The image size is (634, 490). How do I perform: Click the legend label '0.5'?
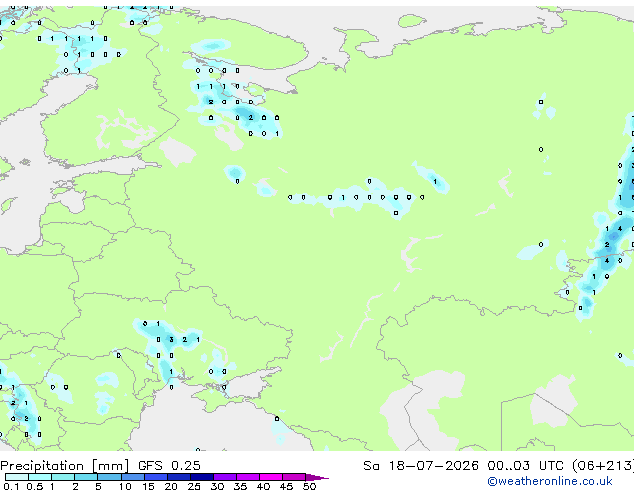coord(35,486)
